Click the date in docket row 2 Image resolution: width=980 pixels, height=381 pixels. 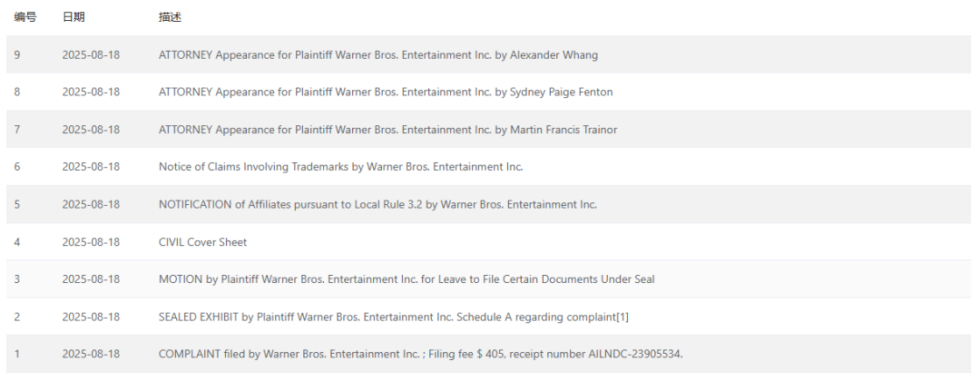tap(91, 317)
